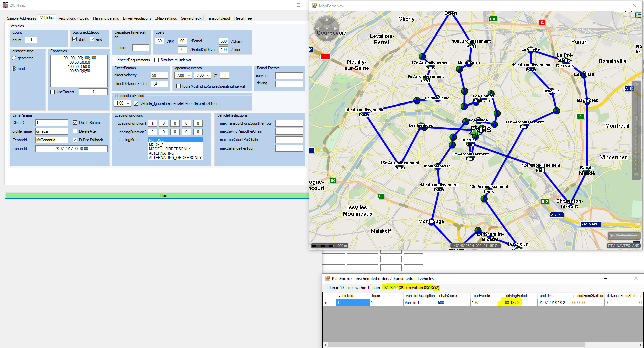Switch to the Planning params tab
The height and width of the screenshot is (348, 644).
tap(106, 18)
